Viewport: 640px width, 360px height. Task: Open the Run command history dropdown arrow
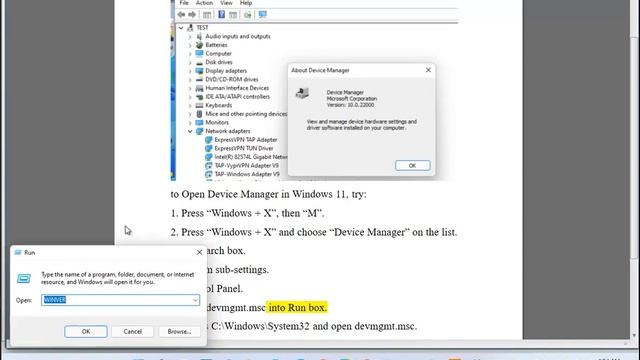tap(195, 300)
